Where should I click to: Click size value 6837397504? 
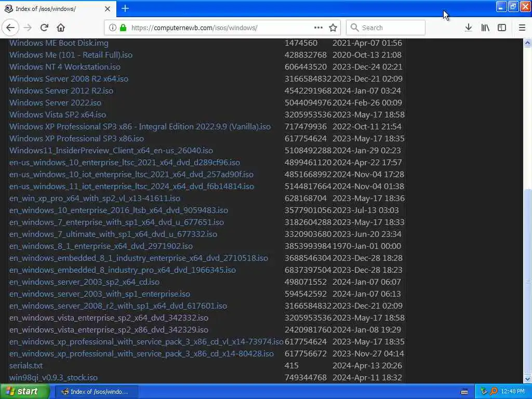(308, 270)
